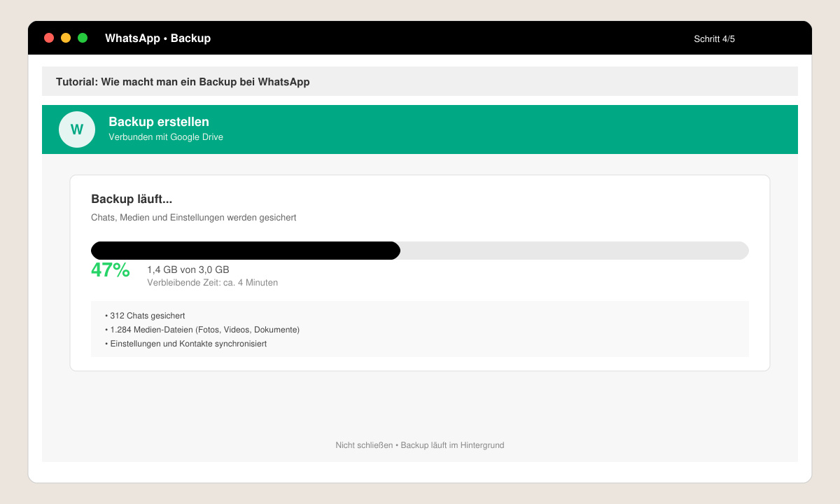The image size is (840, 504).
Task: Click the '312 Chats gesichert' list entry
Action: 145,316
